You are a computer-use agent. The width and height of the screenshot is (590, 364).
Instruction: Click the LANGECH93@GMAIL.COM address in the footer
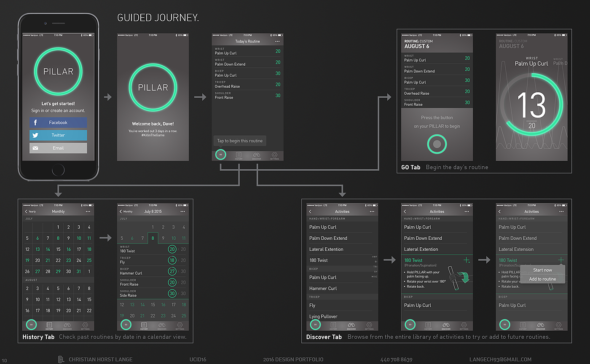click(x=500, y=359)
